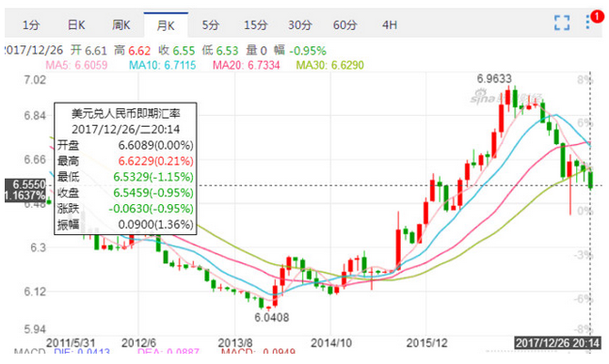This screenshot has height=364, width=609.
Task: Click the MA10: 6.7115 indicator label
Action: click(162, 65)
